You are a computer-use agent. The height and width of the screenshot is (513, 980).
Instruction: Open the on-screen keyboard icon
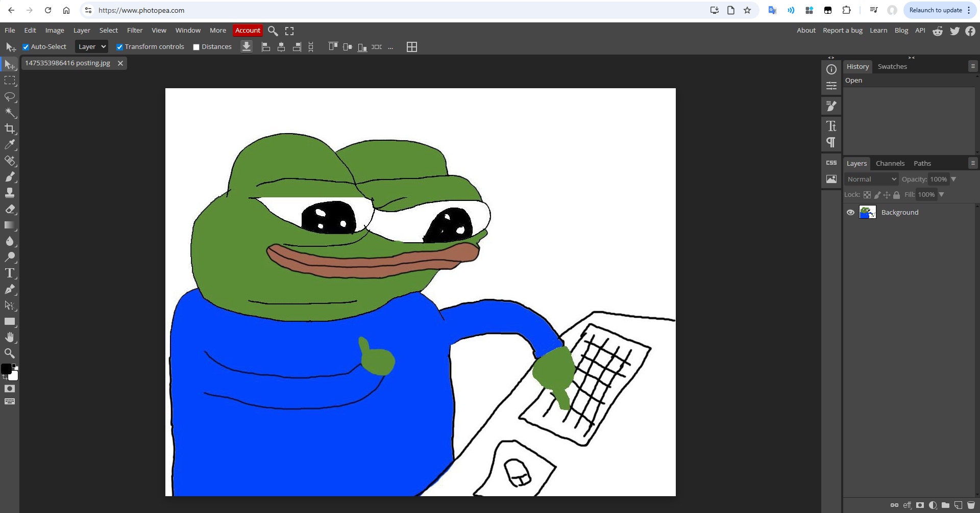(x=10, y=401)
